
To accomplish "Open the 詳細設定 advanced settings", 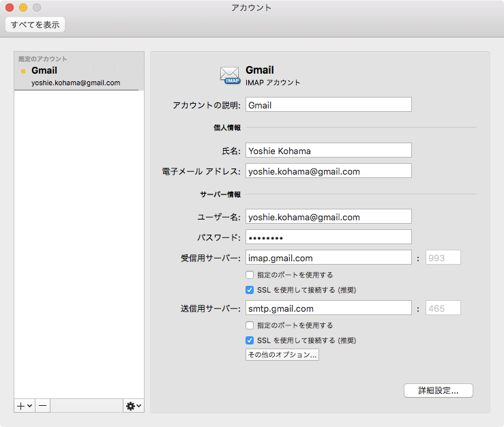I will 438,391.
